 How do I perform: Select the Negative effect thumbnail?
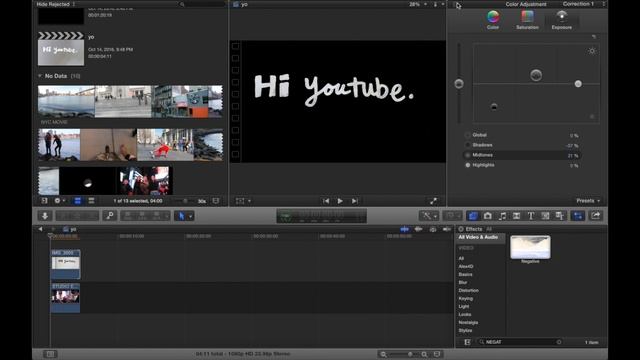click(x=530, y=247)
